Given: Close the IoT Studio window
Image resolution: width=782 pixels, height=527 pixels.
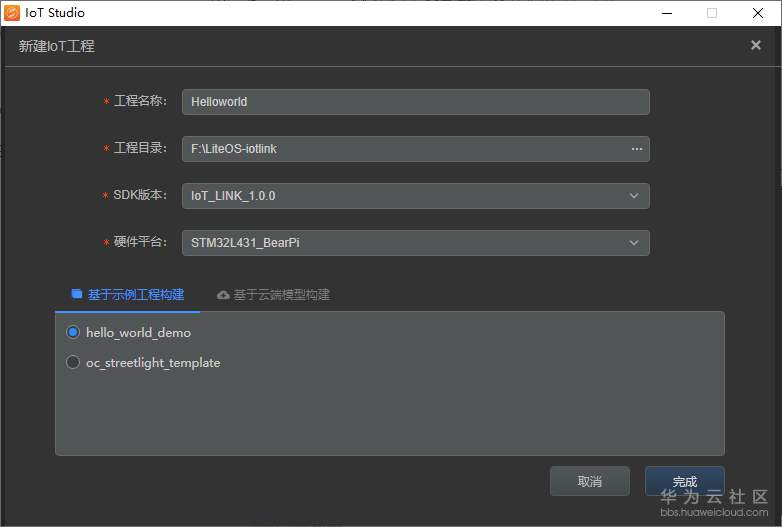Looking at the screenshot, I should point(758,13).
